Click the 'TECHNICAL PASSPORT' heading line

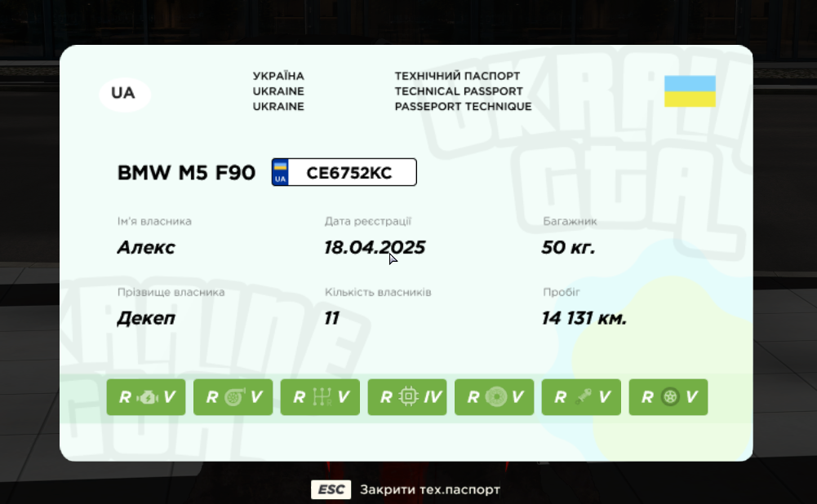point(459,91)
